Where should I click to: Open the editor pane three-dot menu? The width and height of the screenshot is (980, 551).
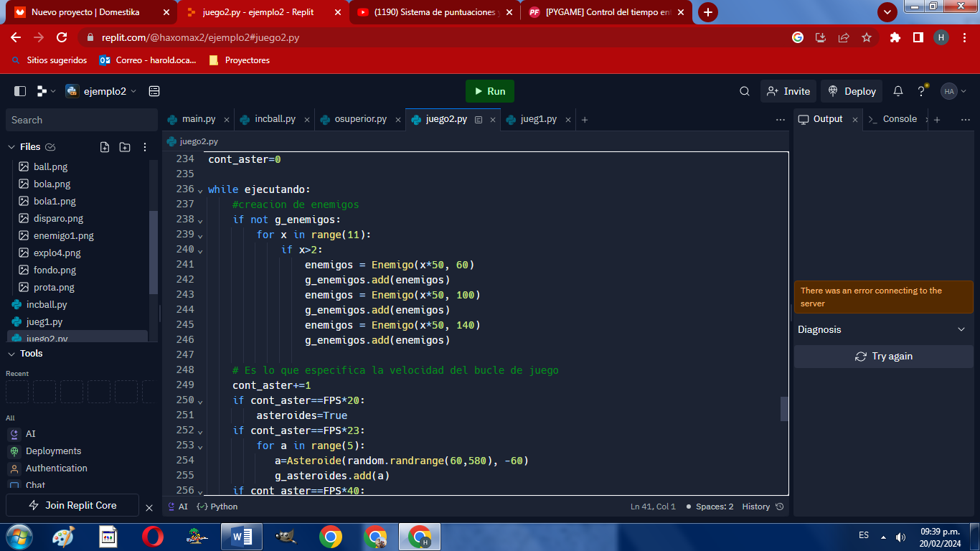tap(781, 120)
